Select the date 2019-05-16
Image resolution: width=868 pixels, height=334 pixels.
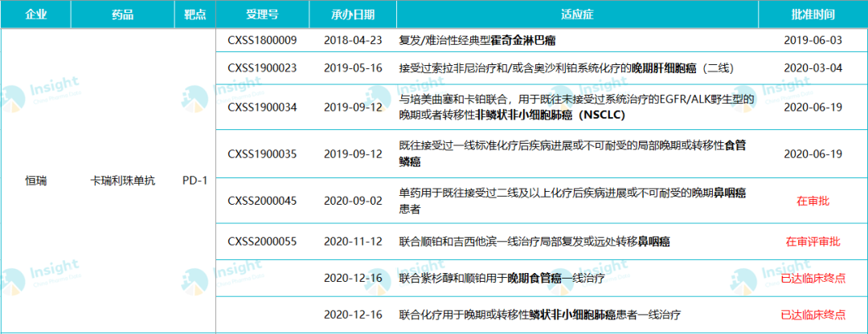[353, 68]
